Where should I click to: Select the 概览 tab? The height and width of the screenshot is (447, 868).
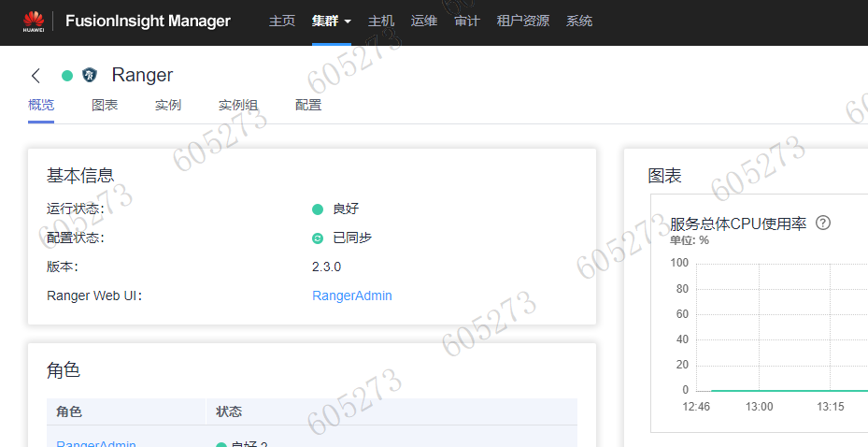41,105
